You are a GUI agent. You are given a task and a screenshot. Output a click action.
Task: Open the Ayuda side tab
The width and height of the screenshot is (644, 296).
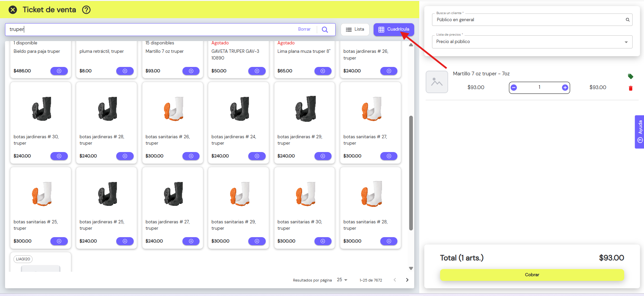pyautogui.click(x=640, y=132)
